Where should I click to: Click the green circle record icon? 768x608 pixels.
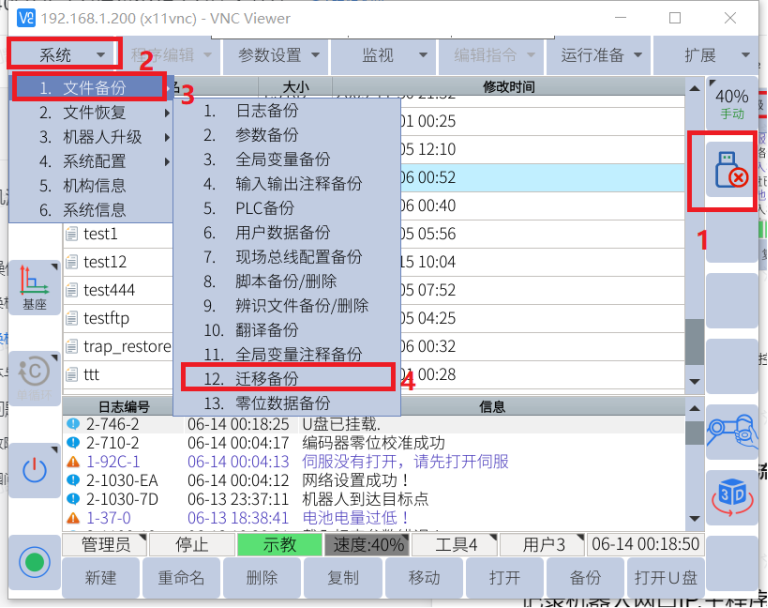(34, 562)
